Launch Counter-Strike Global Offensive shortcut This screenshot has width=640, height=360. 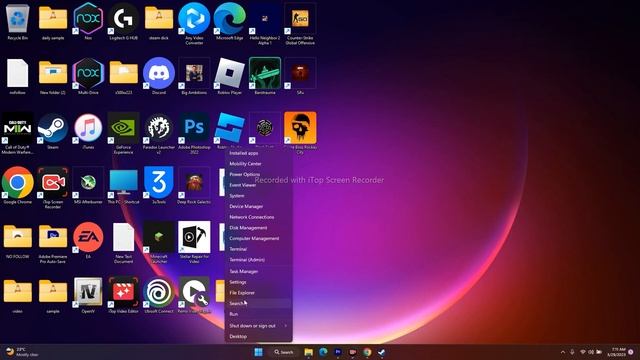pyautogui.click(x=300, y=24)
